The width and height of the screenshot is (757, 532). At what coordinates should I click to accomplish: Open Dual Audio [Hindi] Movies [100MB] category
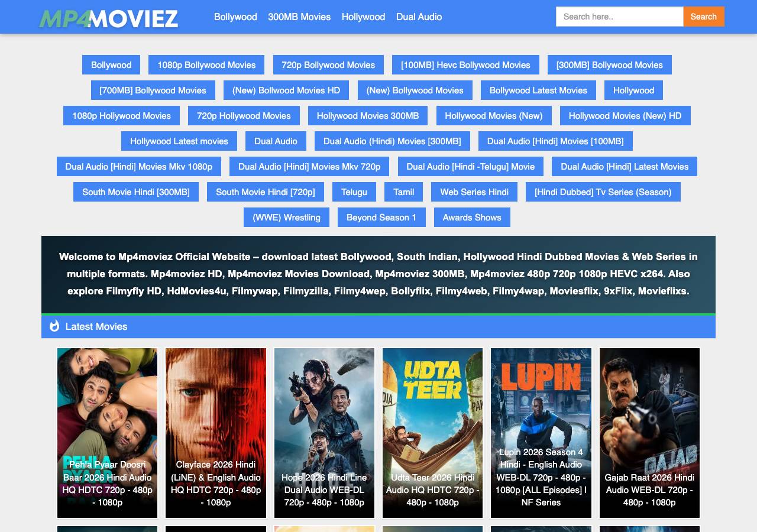[x=555, y=141]
